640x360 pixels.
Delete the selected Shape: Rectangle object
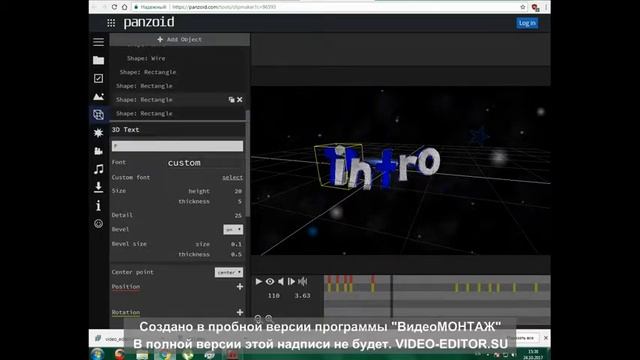pyautogui.click(x=240, y=100)
